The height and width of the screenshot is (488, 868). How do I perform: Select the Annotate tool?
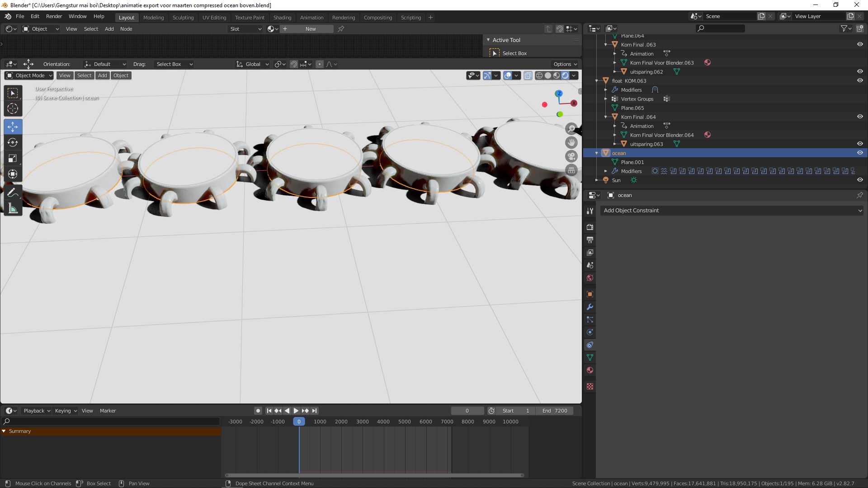click(x=13, y=193)
